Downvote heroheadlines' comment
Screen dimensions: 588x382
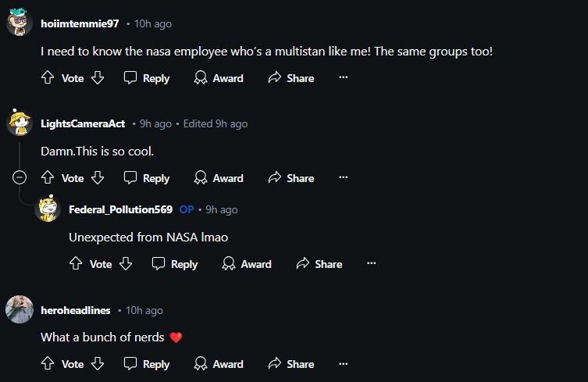pos(98,364)
